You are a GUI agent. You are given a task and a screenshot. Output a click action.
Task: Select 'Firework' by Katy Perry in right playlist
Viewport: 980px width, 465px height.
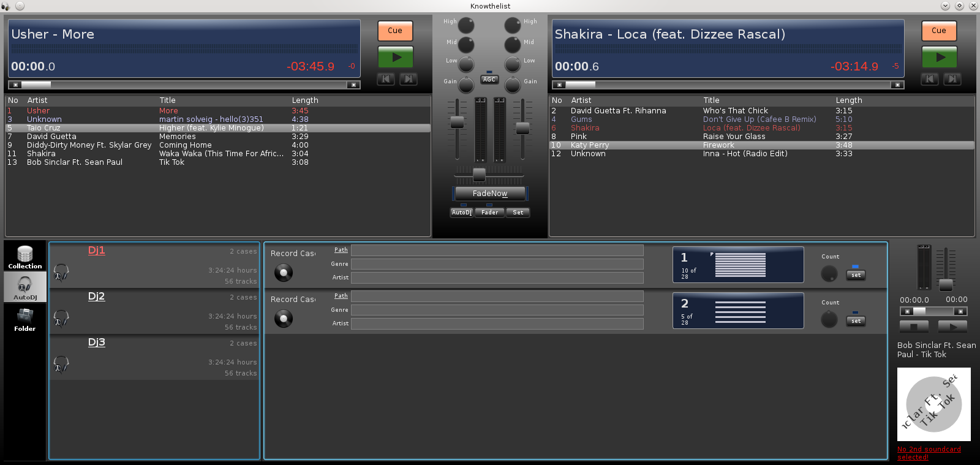762,145
